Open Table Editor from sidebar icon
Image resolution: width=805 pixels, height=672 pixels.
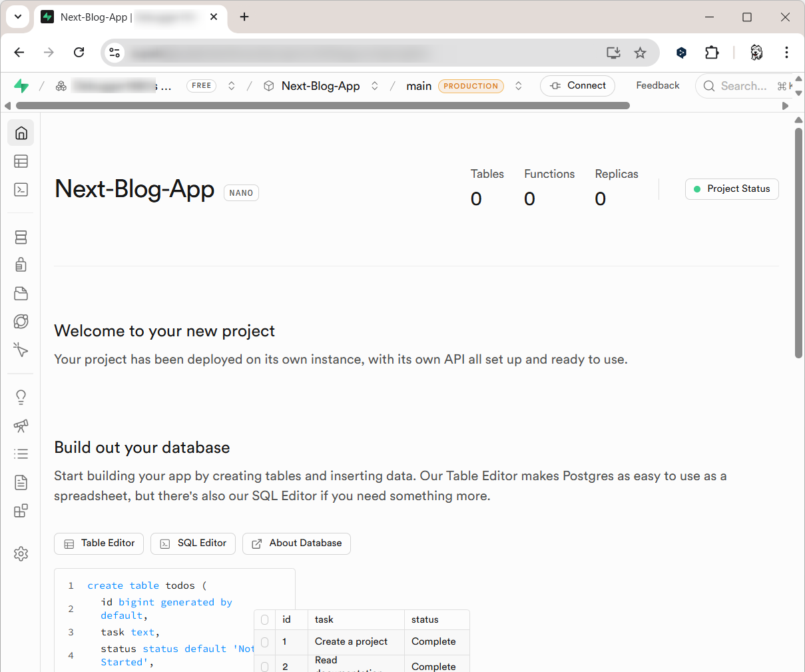[21, 161]
